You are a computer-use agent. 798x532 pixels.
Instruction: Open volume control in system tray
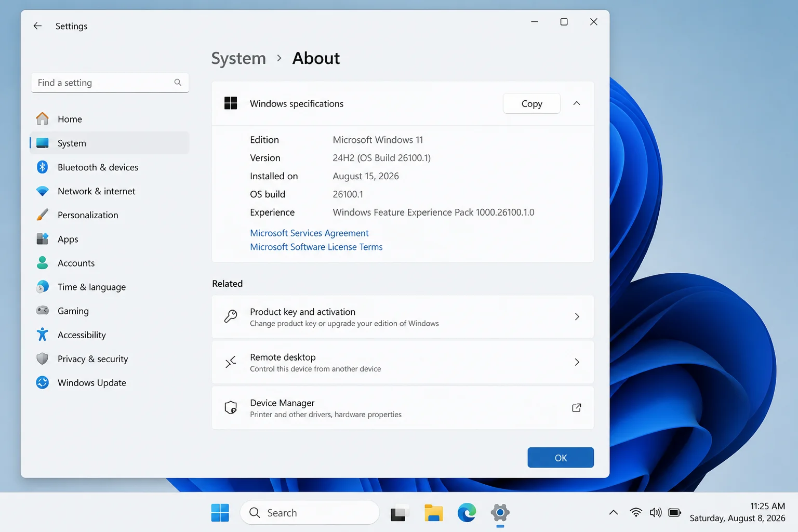pos(656,513)
